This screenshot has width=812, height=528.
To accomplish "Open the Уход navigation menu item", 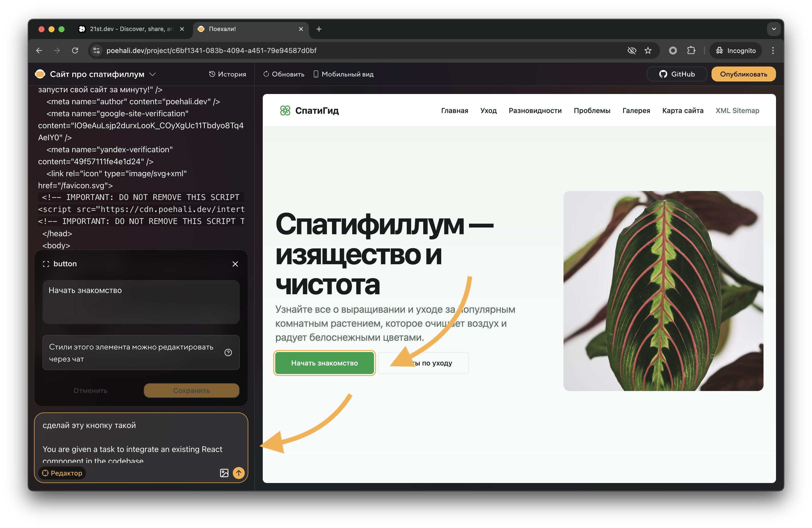I will click(488, 110).
